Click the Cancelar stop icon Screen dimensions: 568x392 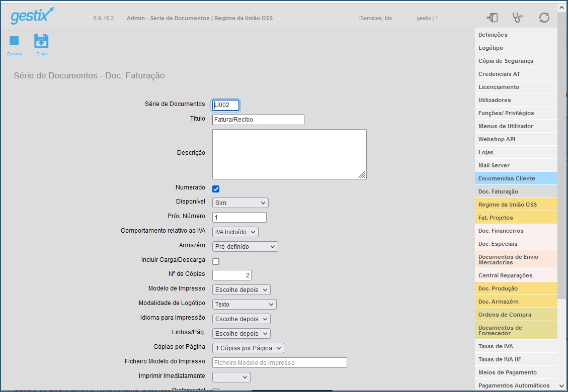[x=14, y=41]
